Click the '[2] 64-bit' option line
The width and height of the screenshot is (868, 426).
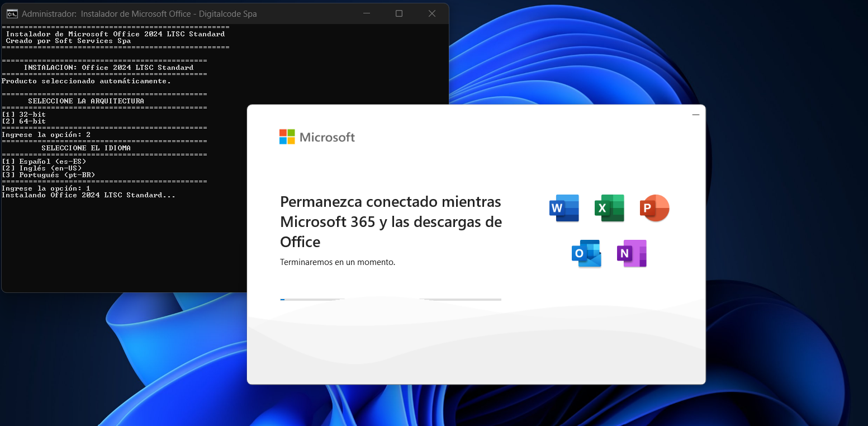point(24,121)
